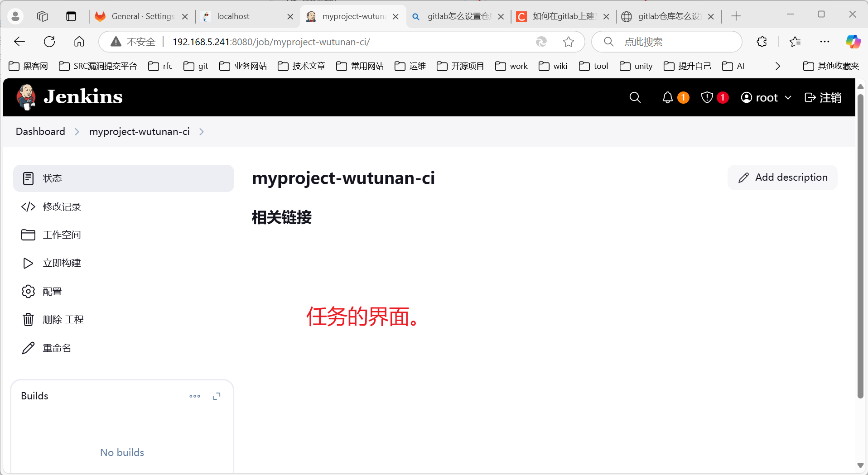Switch to gitlab仓库怎么设 tab

pyautogui.click(x=669, y=16)
